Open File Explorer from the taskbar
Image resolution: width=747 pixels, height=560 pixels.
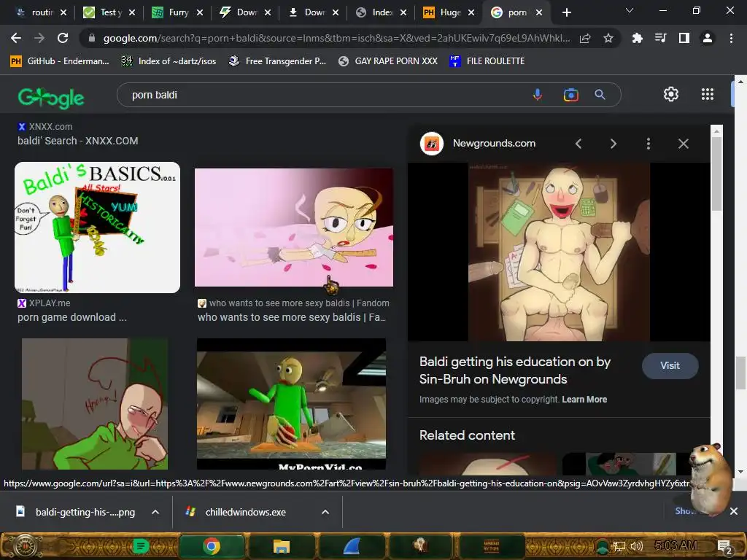coord(282,545)
